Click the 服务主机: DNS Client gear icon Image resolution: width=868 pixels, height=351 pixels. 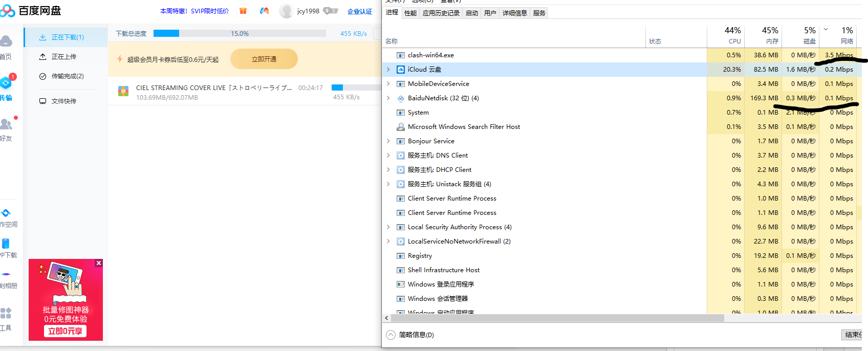pos(401,156)
